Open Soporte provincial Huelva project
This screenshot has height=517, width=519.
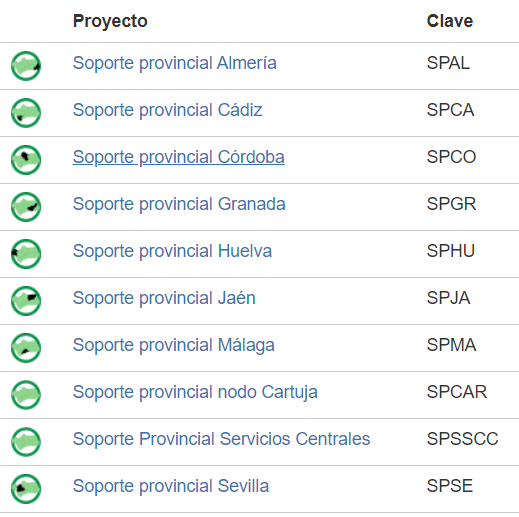172,251
